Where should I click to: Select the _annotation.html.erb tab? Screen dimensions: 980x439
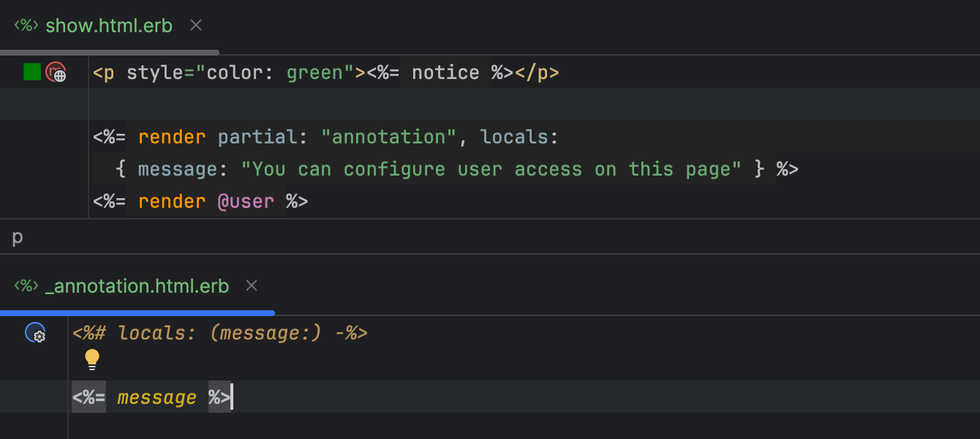137,286
